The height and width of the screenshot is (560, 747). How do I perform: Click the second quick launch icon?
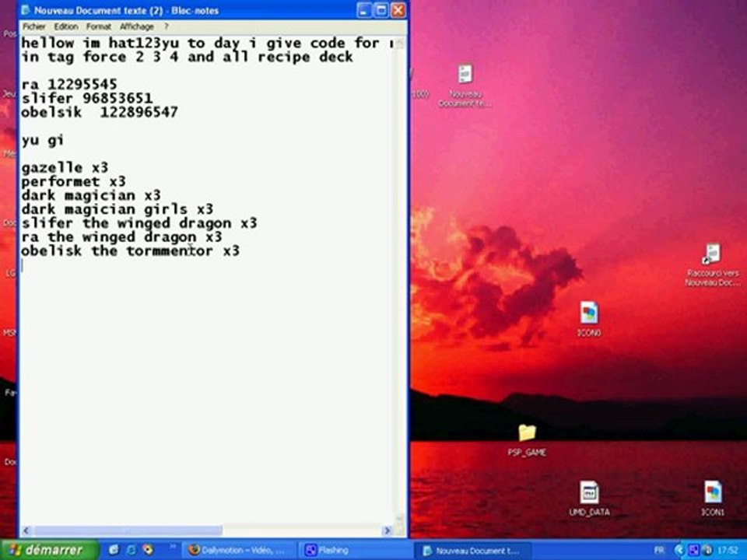[x=131, y=550]
